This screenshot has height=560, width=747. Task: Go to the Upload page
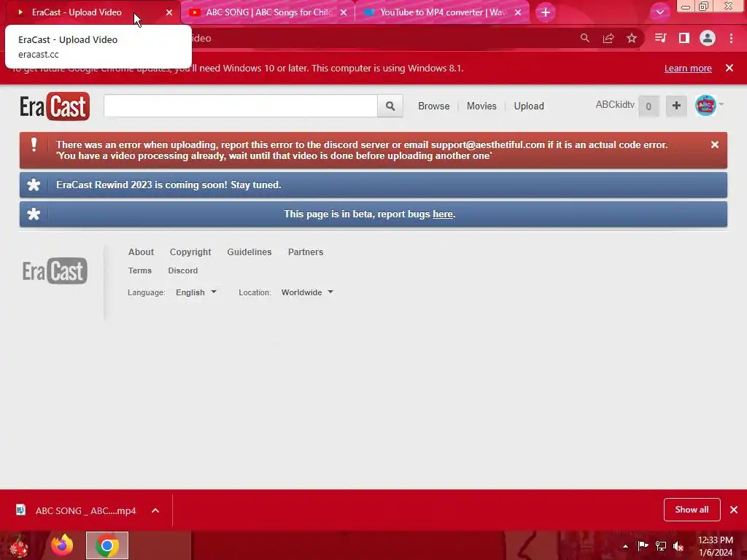click(528, 106)
